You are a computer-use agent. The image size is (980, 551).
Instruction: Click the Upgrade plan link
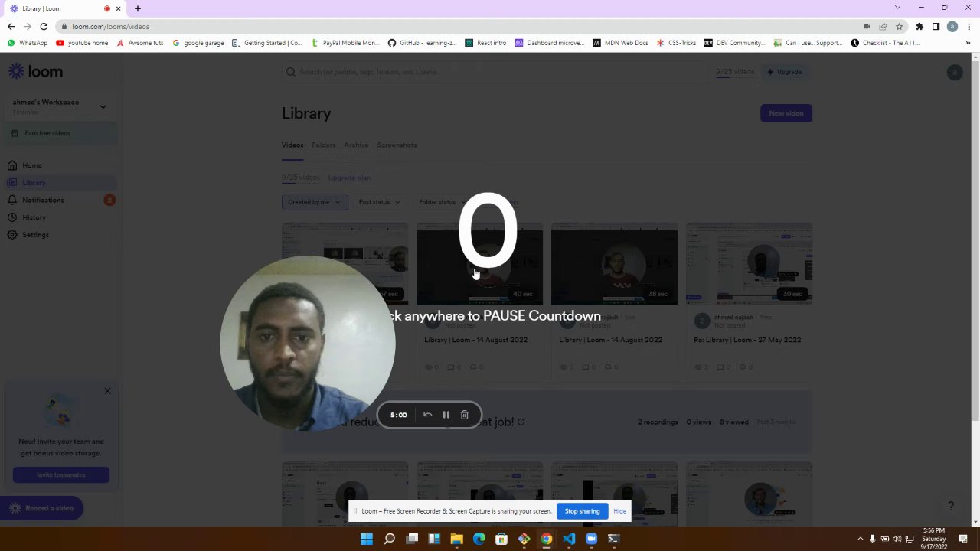349,178
